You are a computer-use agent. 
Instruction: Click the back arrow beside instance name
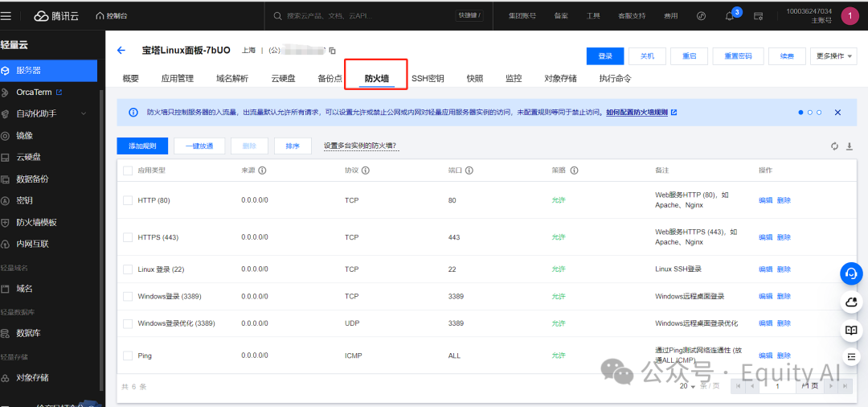coord(121,50)
